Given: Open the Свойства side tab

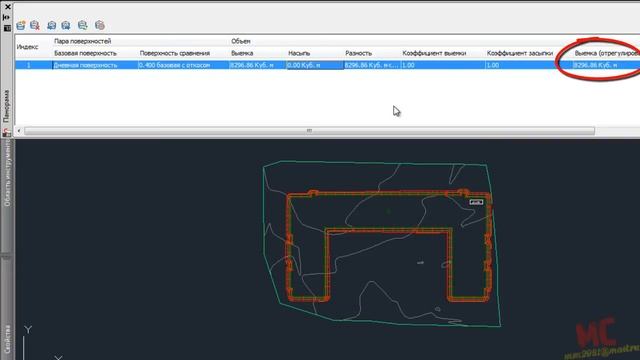Looking at the screenshot, I should pos(7,340).
